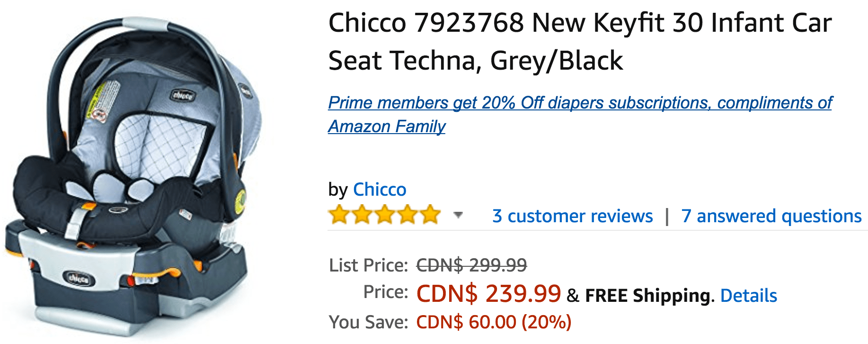
Task: Expand the star rating breakdown arrow
Action: pos(458,215)
